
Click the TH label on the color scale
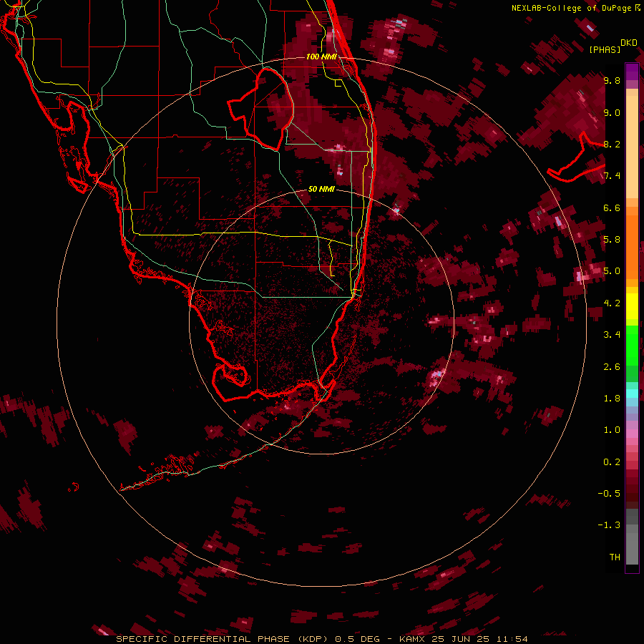(615, 557)
